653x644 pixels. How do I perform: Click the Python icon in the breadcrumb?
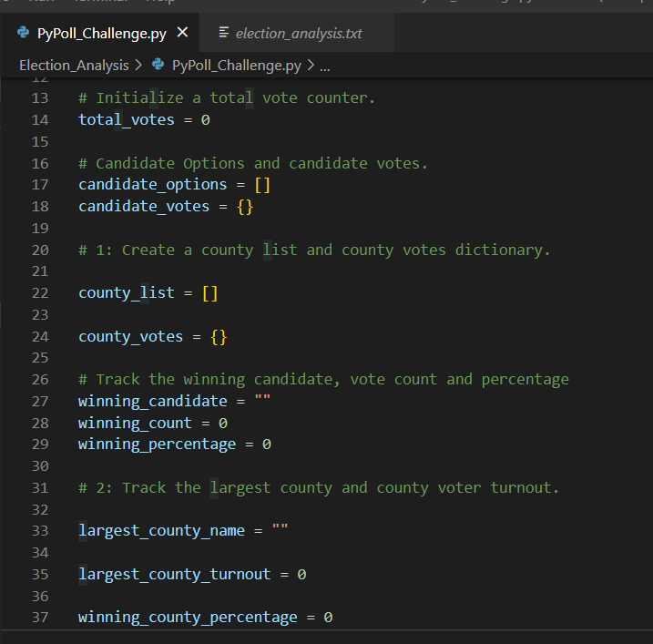click(x=158, y=65)
